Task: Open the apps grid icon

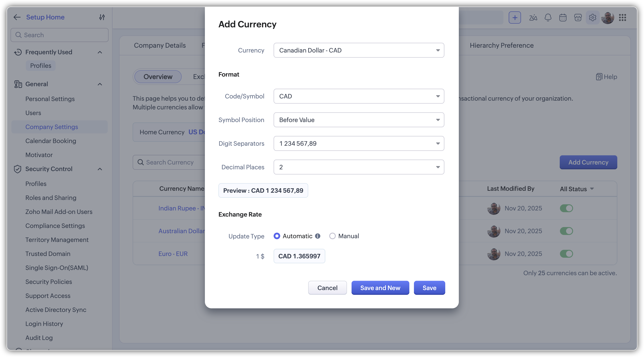Action: tap(622, 17)
